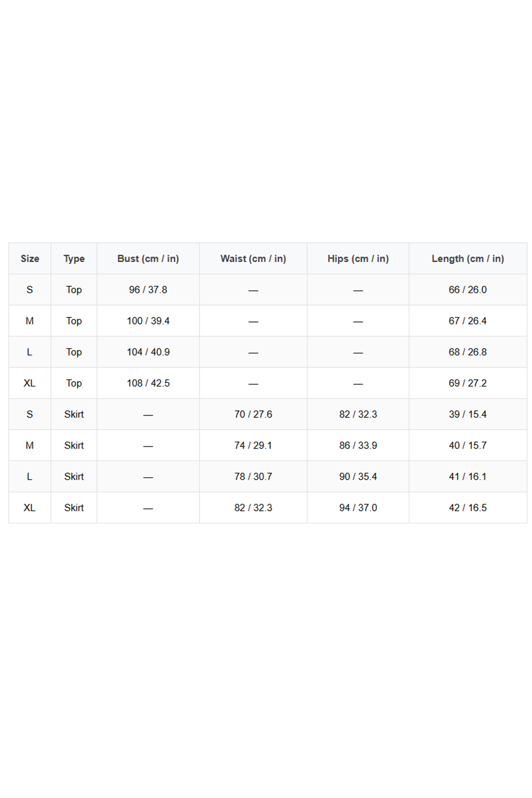Click the 96 / 37.8 bust cell

(148, 290)
